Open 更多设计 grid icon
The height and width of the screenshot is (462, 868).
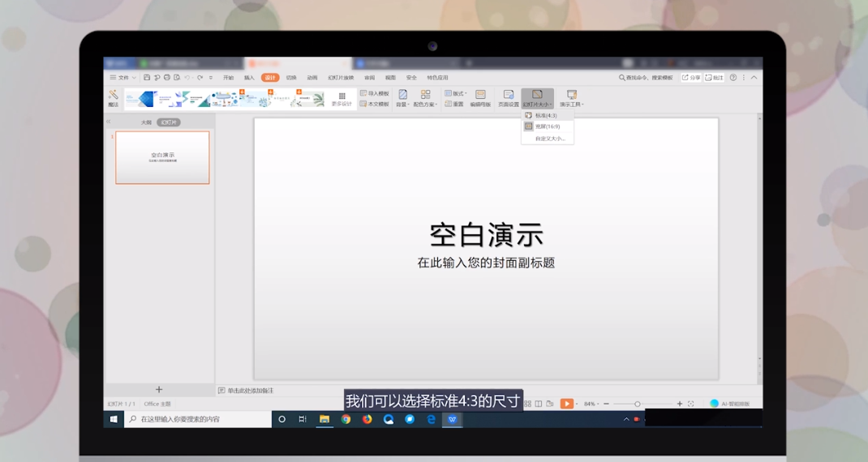point(342,99)
